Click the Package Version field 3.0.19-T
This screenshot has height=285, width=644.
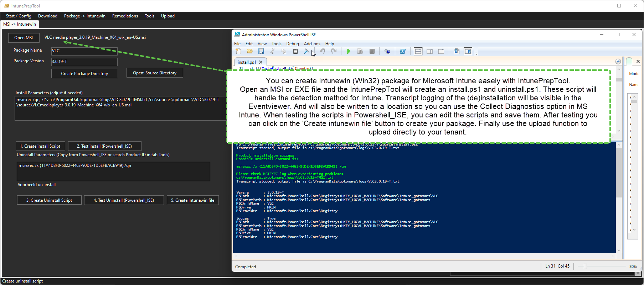tap(84, 62)
